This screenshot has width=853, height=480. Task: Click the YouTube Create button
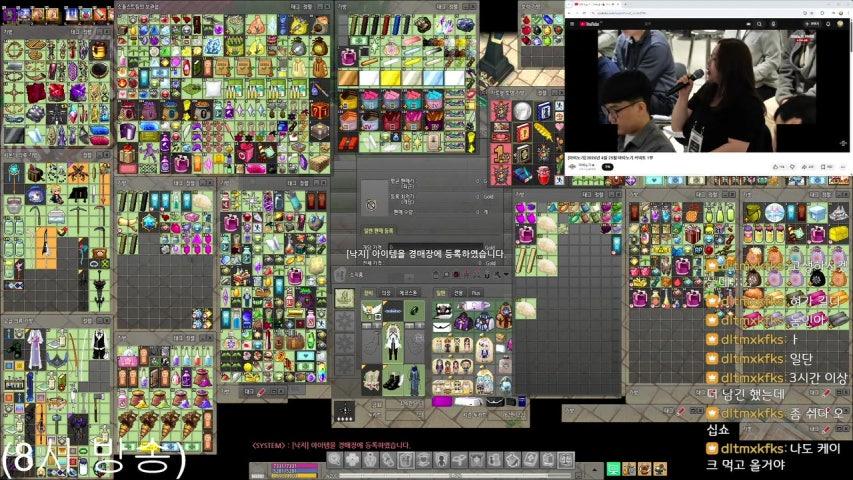[x=812, y=24]
